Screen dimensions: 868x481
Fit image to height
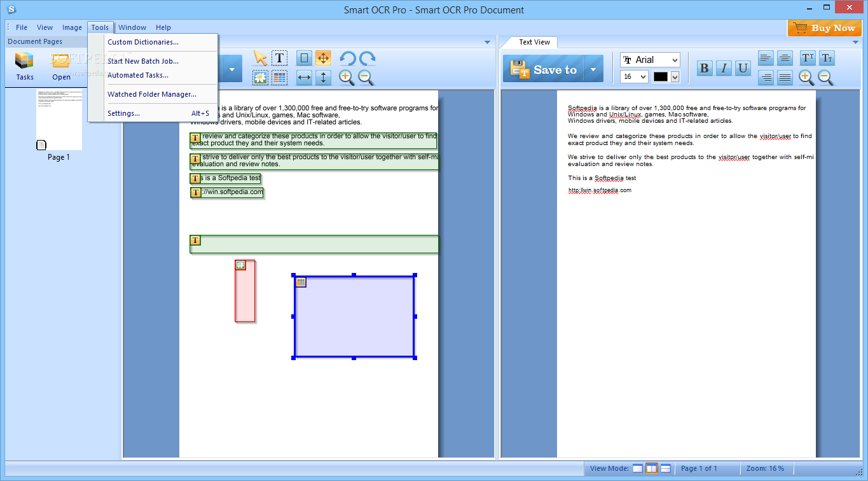tap(323, 78)
